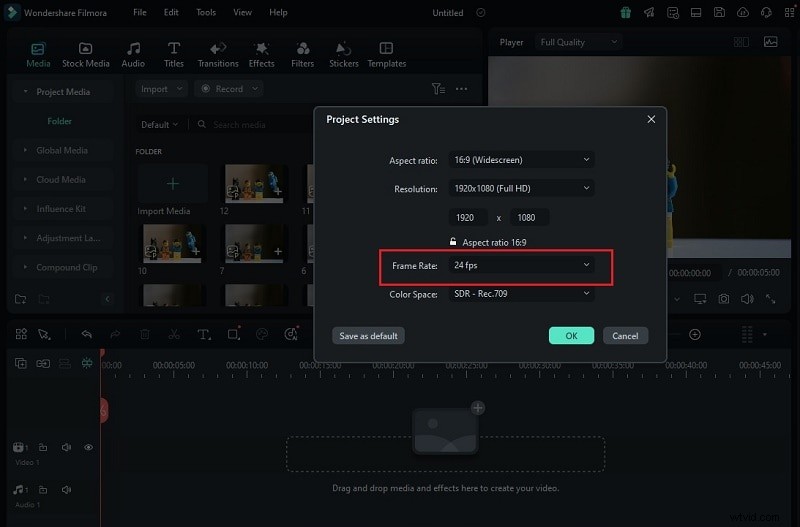Click the undo arrow in timeline toolbar
This screenshot has height=527, width=800.
[87, 334]
